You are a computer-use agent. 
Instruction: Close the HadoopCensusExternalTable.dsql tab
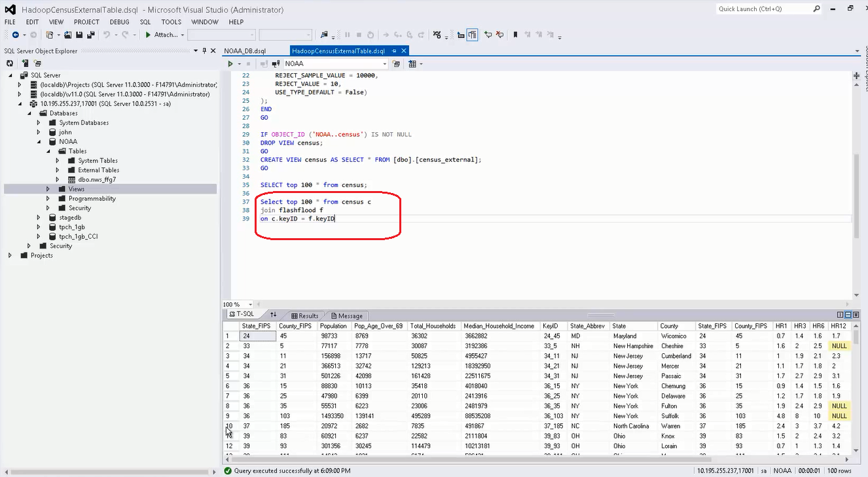(x=404, y=50)
